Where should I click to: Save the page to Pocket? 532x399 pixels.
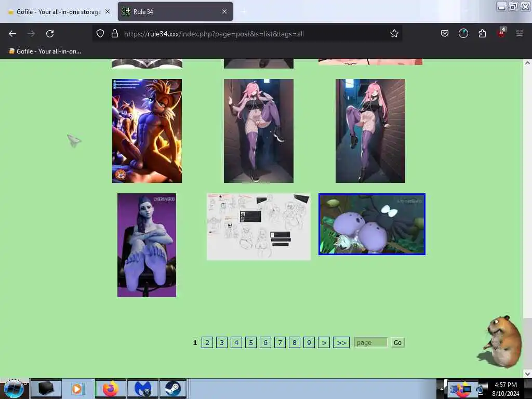click(x=445, y=33)
